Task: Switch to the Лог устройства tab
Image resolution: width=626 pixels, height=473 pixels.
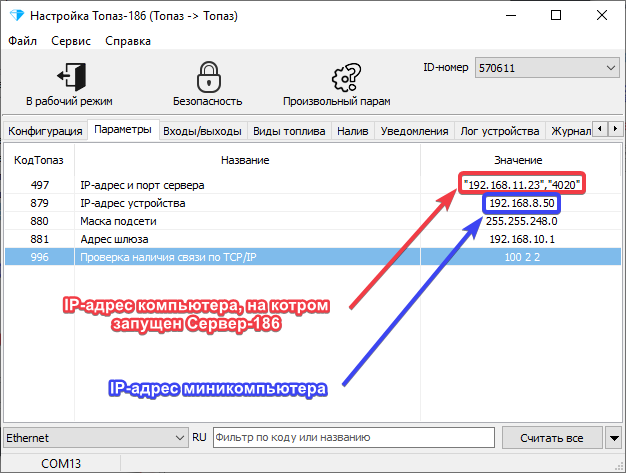Action: (x=499, y=131)
